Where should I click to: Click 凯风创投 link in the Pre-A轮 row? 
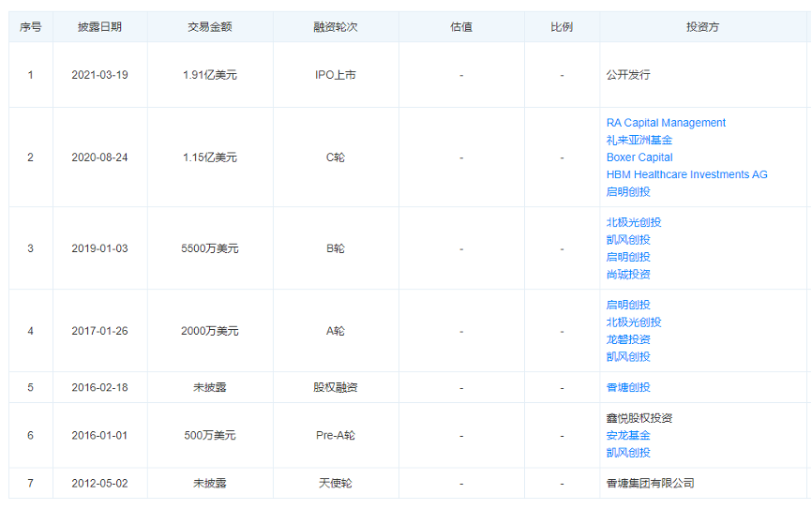628,453
